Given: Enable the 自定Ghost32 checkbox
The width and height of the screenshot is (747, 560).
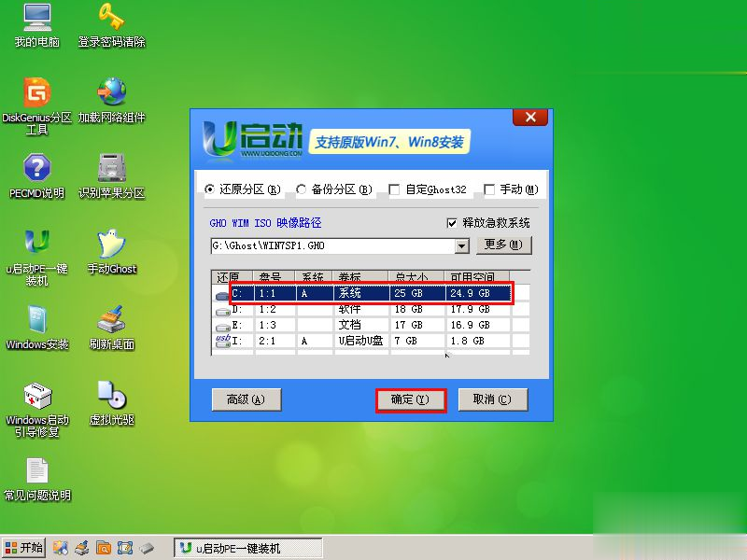Looking at the screenshot, I should (x=394, y=189).
